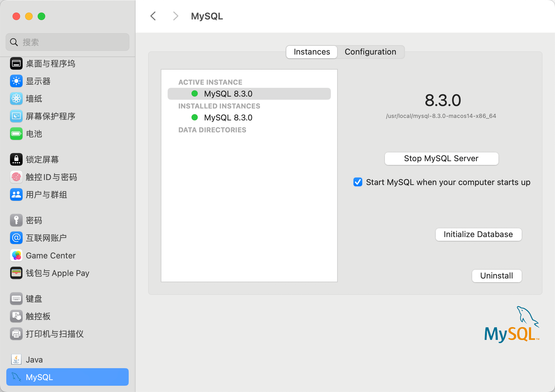Switch to the Configuration tab
The image size is (555, 392).
click(x=370, y=52)
